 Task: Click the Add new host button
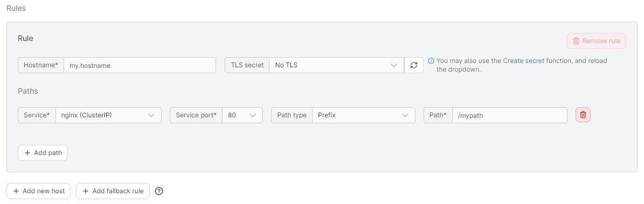39,191
